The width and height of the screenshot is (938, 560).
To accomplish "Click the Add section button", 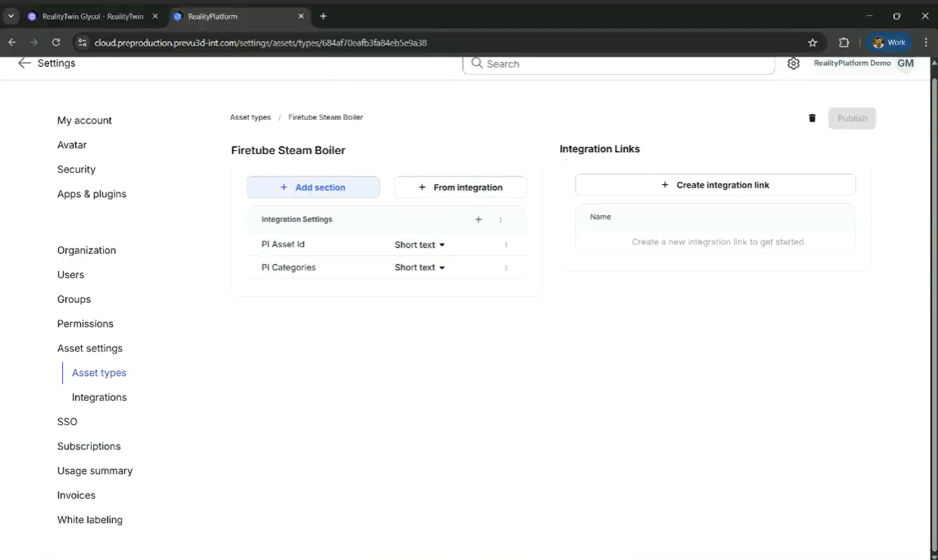I will (313, 187).
